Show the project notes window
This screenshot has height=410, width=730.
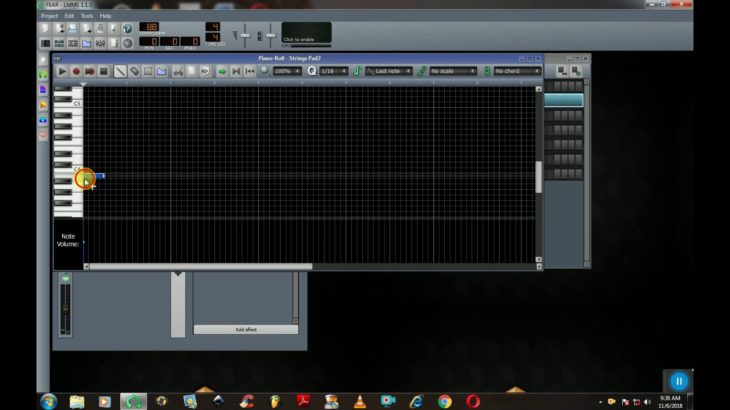tap(114, 43)
